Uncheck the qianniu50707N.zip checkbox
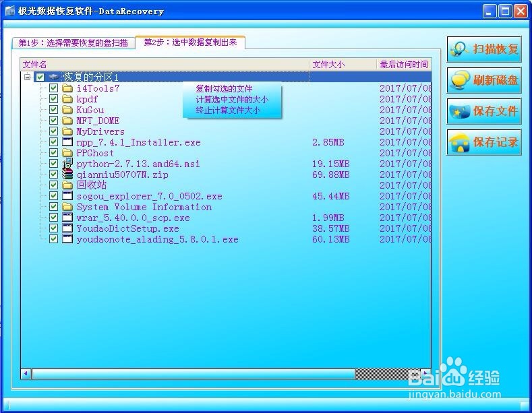The image size is (532, 413). [53, 174]
